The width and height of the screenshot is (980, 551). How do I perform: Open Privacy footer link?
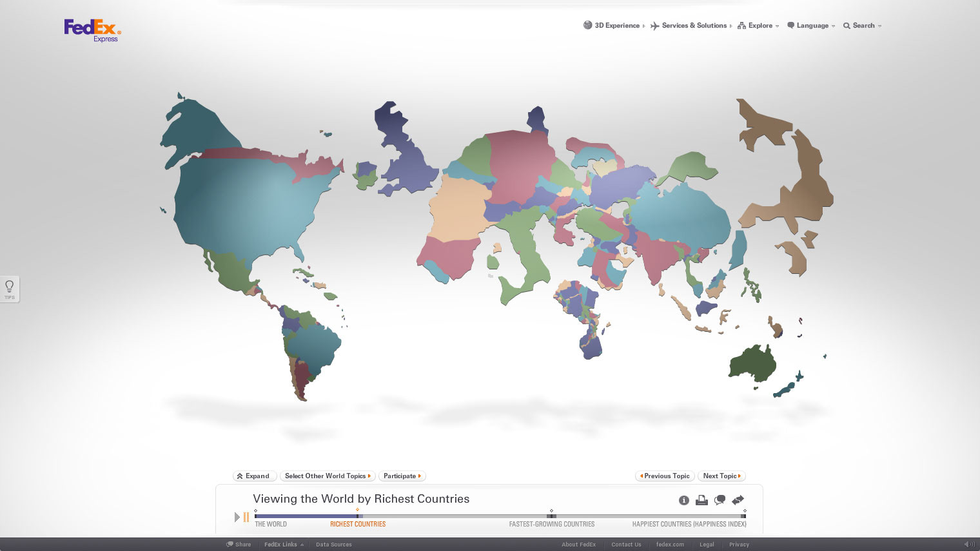click(x=739, y=545)
